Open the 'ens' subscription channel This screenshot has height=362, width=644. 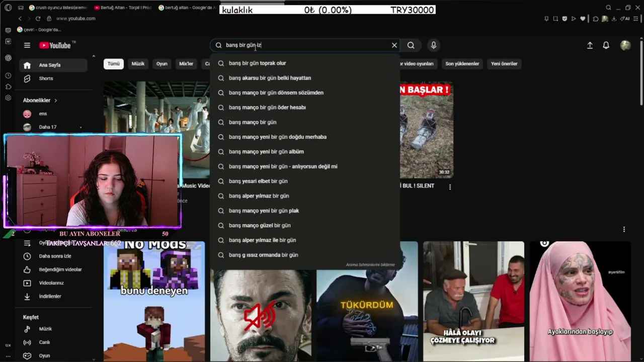tap(54, 114)
